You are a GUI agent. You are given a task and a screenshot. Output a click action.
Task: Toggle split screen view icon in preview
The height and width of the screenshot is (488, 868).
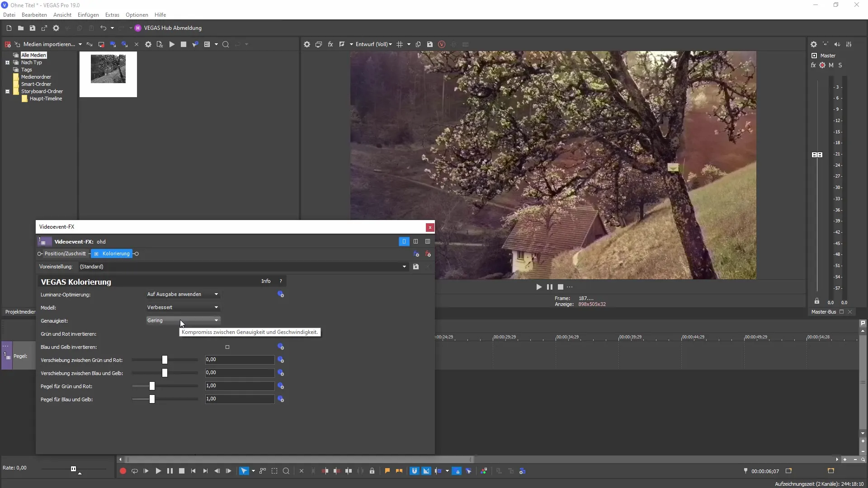342,44
